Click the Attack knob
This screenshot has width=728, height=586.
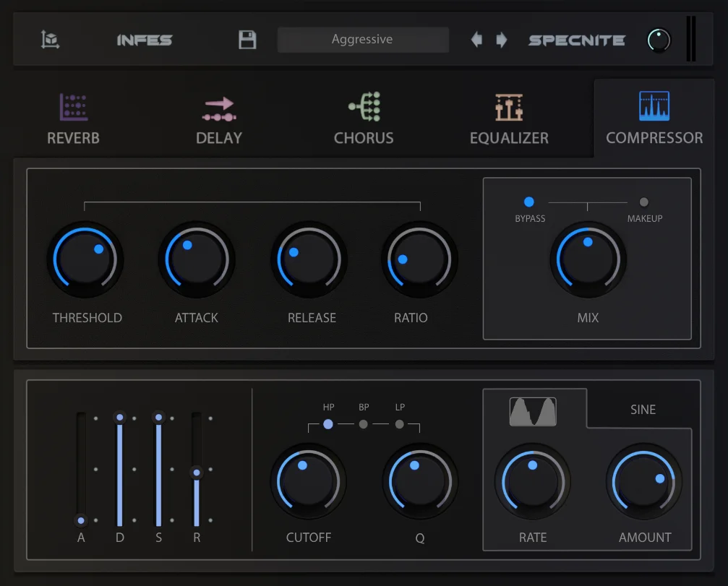point(197,259)
